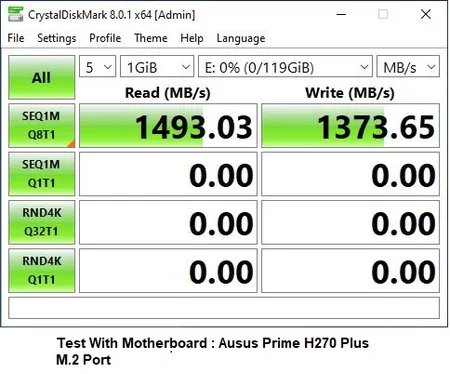Open the Settings menu

[x=57, y=38]
